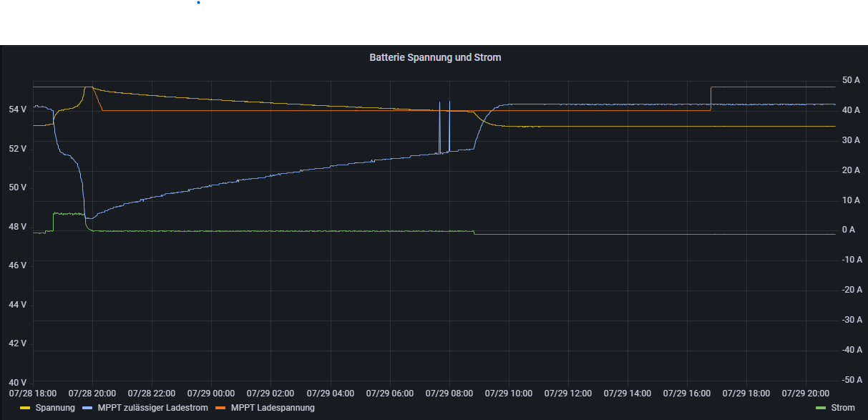Toggle the Spannung series in legend
868x420 pixels.
click(54, 408)
